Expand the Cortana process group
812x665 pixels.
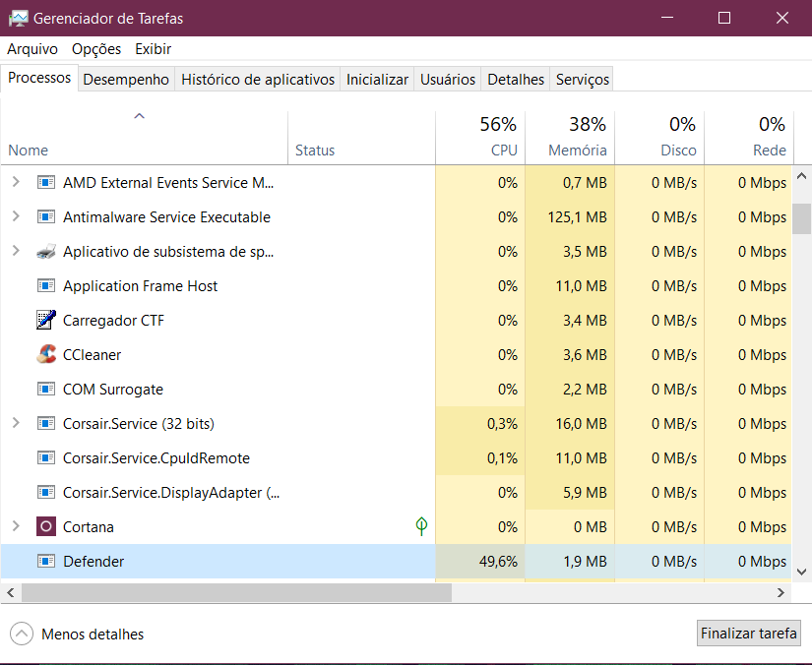[16, 526]
